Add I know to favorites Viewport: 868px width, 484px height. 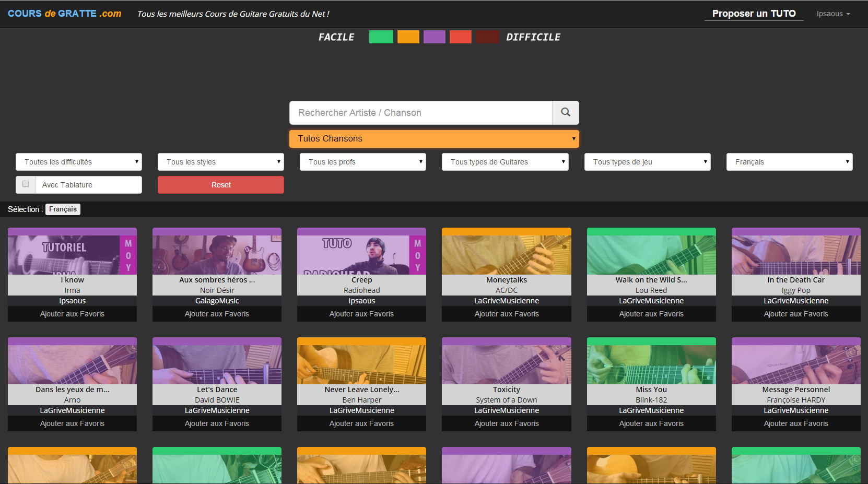(73, 314)
